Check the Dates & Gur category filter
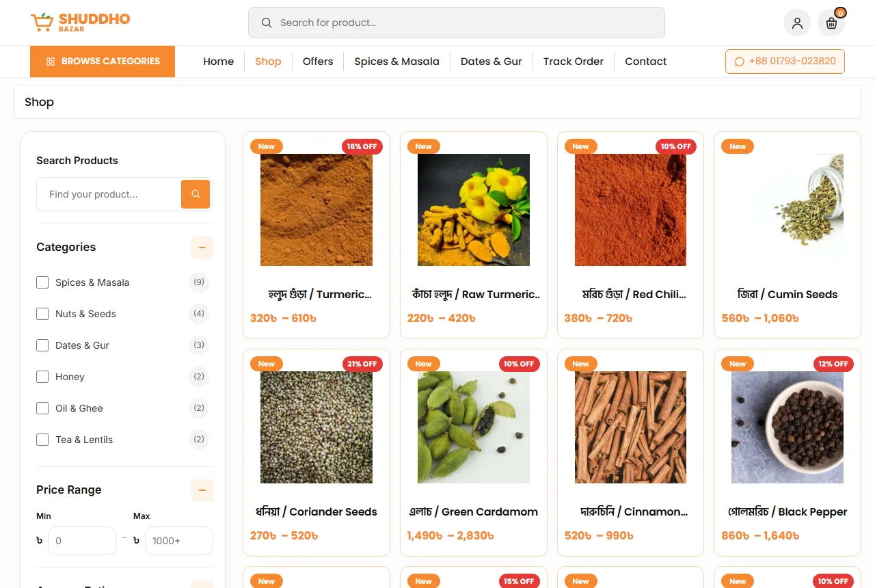Image resolution: width=875 pixels, height=588 pixels. click(x=42, y=345)
